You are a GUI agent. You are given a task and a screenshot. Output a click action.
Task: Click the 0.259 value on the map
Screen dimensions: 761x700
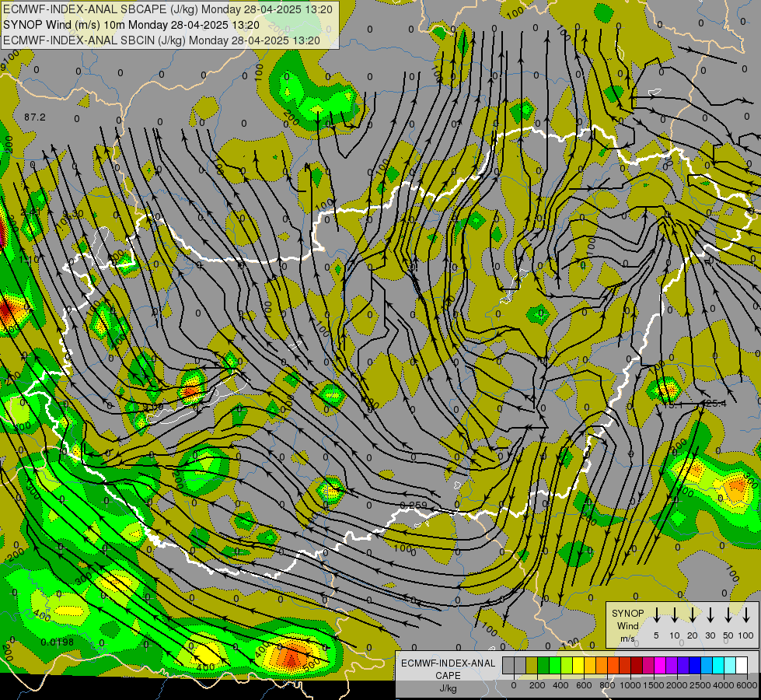pyautogui.click(x=413, y=506)
